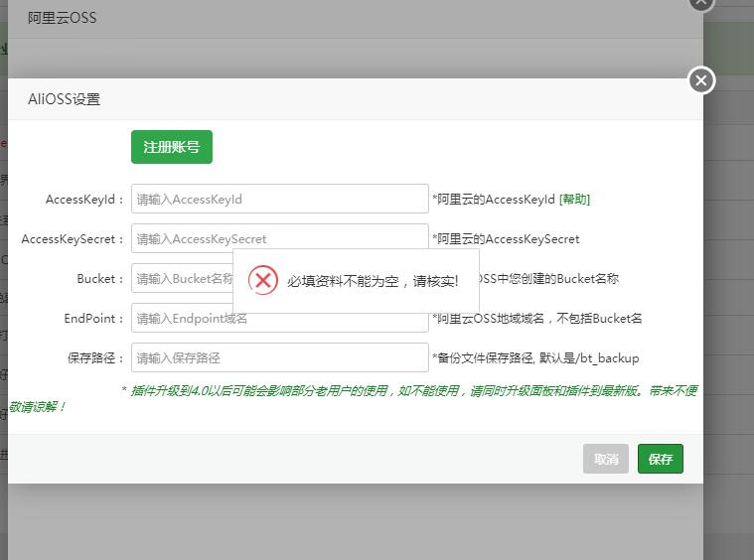
Task: Click the 阿里云OSS地域域名 hint text
Action: tap(537, 318)
